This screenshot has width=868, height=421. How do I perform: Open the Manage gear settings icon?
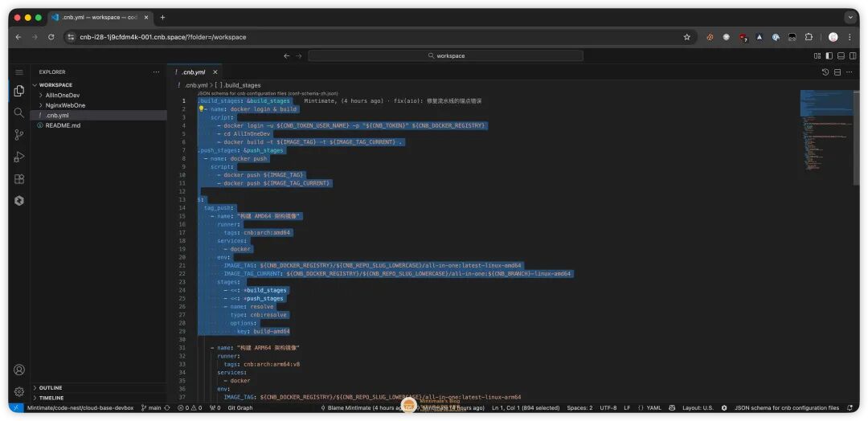(x=19, y=391)
